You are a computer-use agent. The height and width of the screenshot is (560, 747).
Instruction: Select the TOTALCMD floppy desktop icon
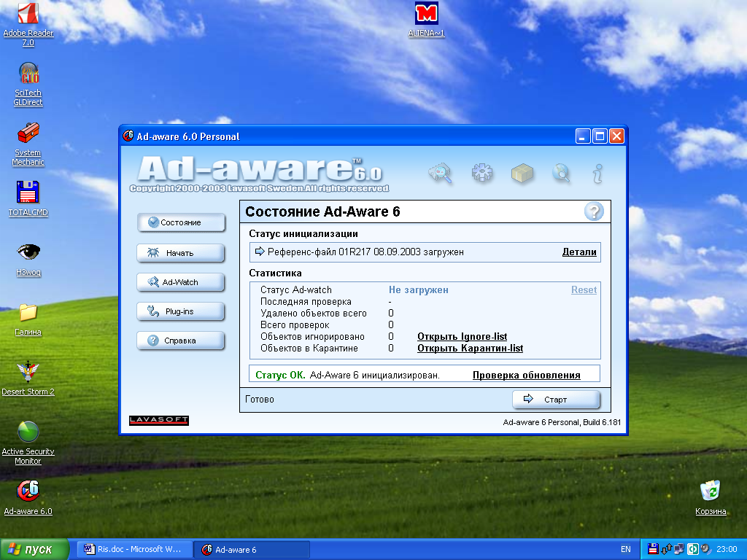point(28,199)
